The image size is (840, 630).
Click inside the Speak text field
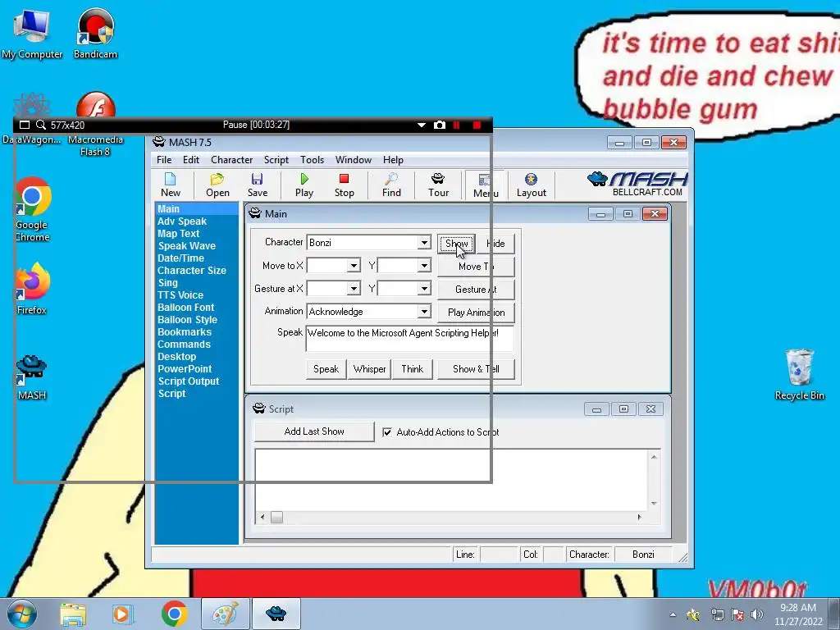pyautogui.click(x=410, y=338)
